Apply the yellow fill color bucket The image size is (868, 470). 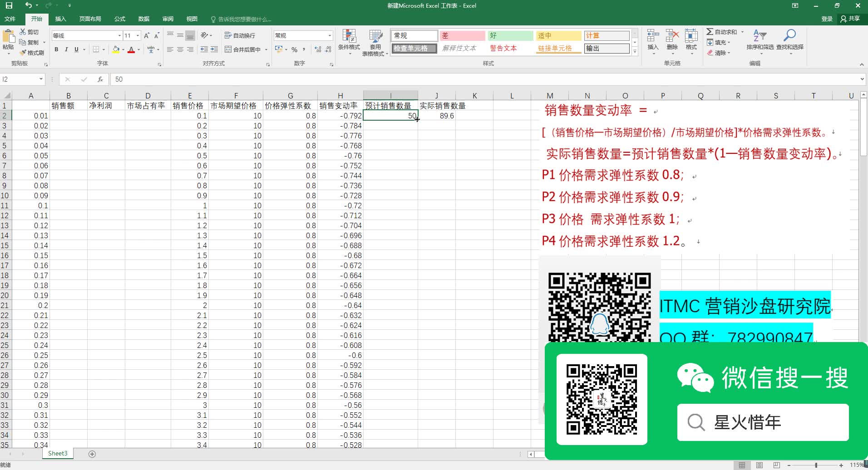[x=116, y=49]
